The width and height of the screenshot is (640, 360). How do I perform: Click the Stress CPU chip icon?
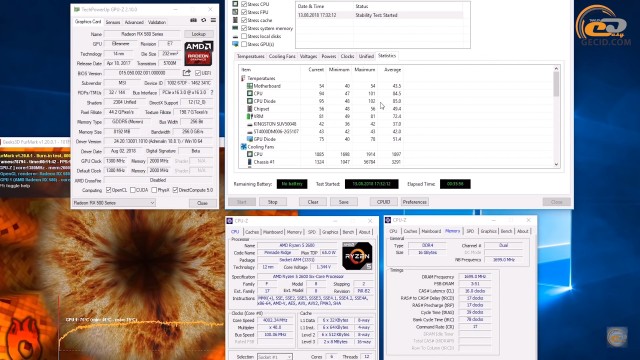[235, 4]
